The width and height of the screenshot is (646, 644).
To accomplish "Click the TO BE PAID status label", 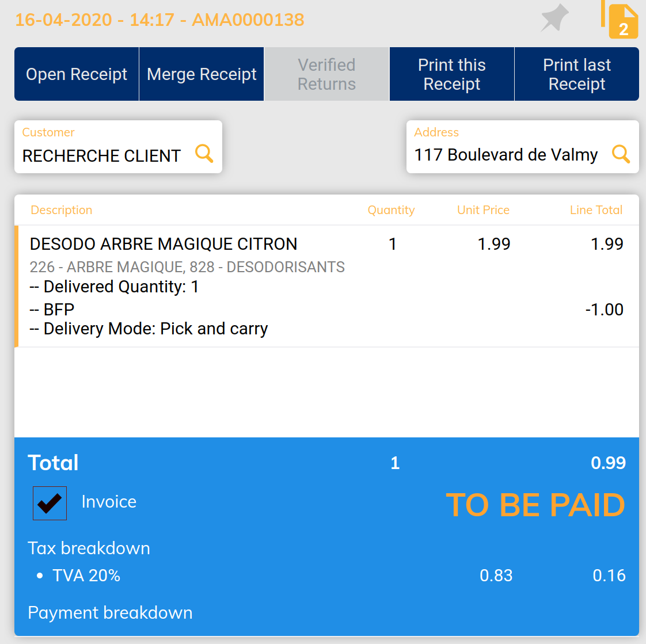I will 535,505.
